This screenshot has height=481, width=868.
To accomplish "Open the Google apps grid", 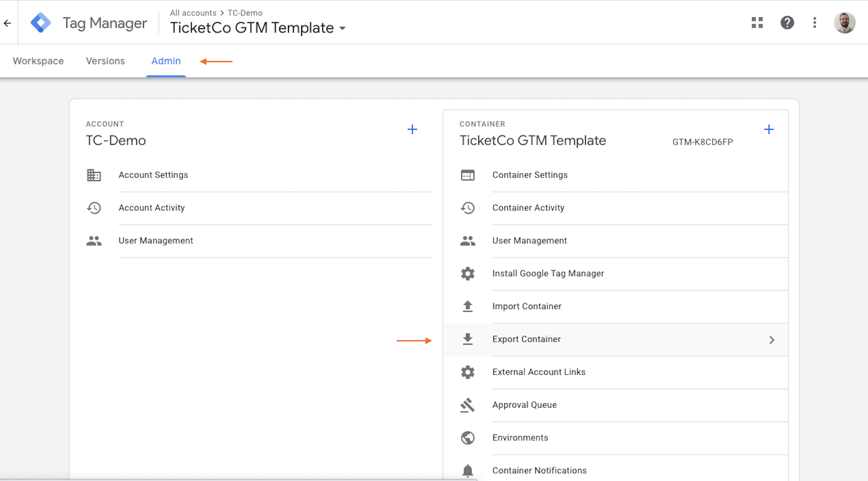I will pyautogui.click(x=757, y=22).
